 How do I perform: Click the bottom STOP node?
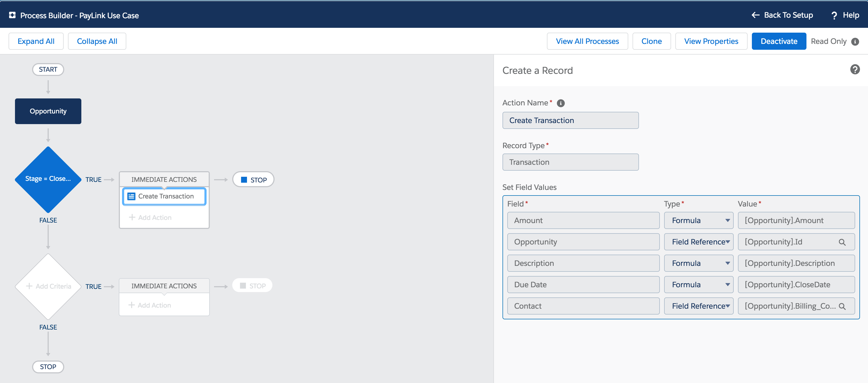[48, 367]
